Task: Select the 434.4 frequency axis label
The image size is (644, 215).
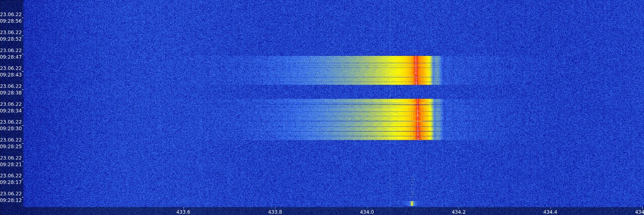Action: pyautogui.click(x=550, y=212)
